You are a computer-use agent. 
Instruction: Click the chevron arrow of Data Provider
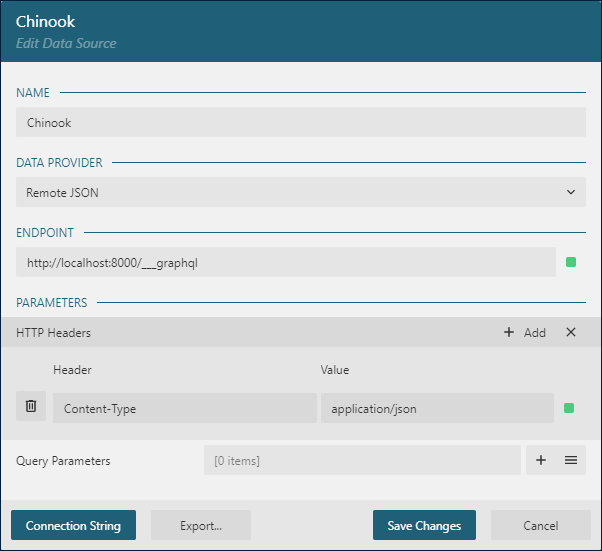coord(571,192)
